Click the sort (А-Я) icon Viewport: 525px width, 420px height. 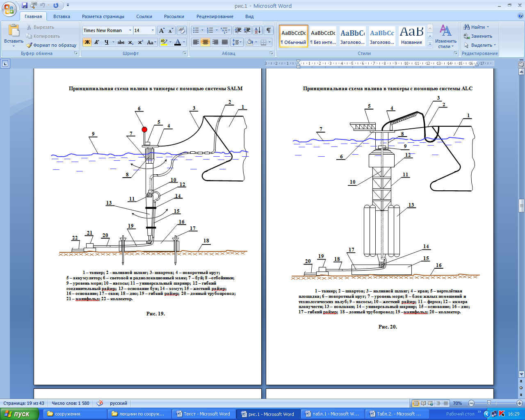point(257,30)
